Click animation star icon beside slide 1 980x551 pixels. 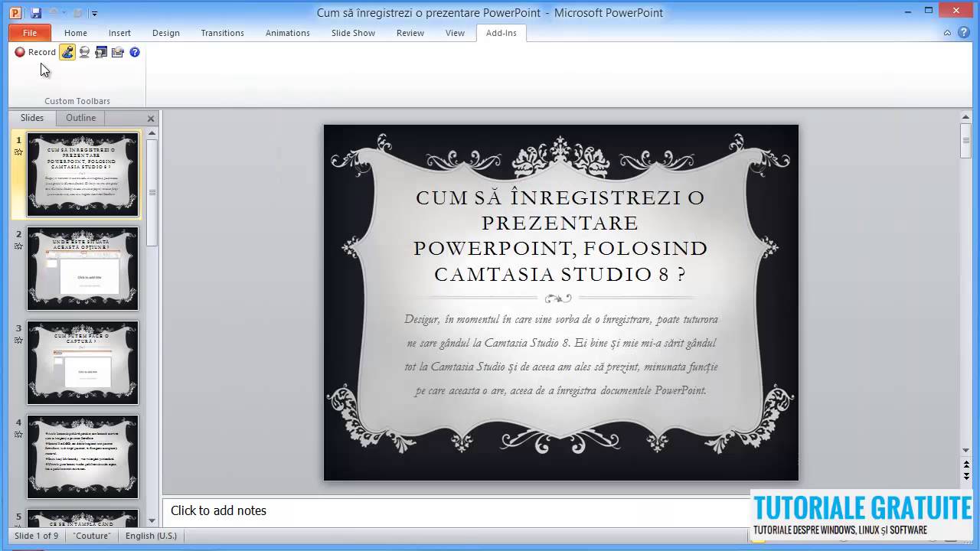pyautogui.click(x=18, y=152)
